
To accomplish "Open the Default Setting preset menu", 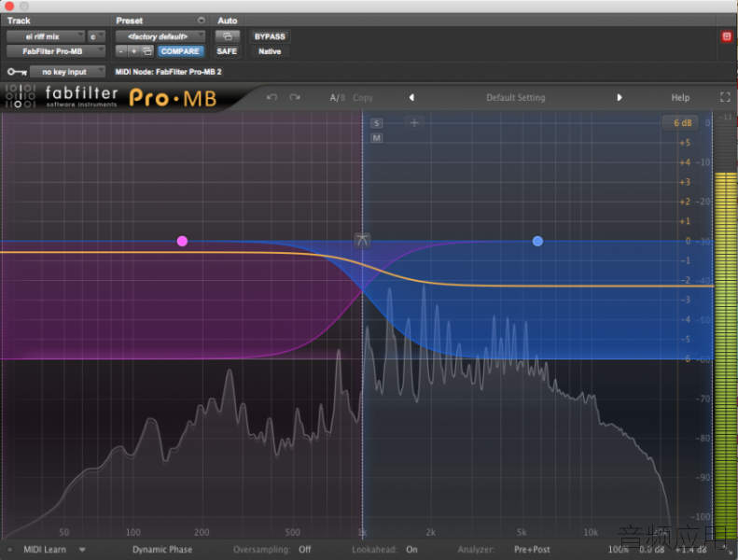I will click(x=515, y=97).
